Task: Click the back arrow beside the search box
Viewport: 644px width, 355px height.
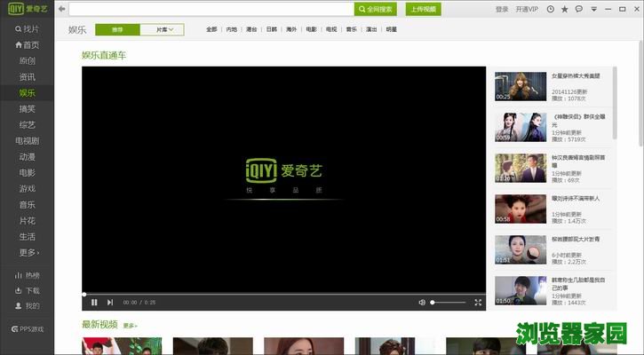Action: [x=60, y=9]
